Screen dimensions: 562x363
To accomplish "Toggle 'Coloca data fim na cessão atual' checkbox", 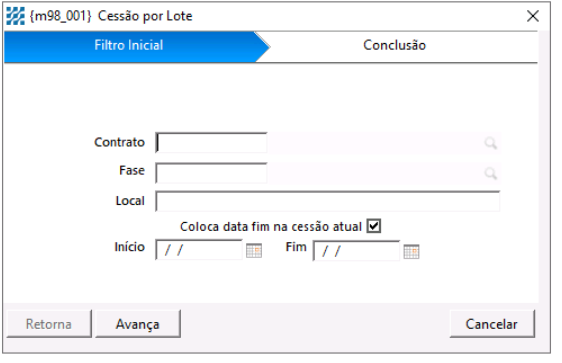I will [373, 226].
